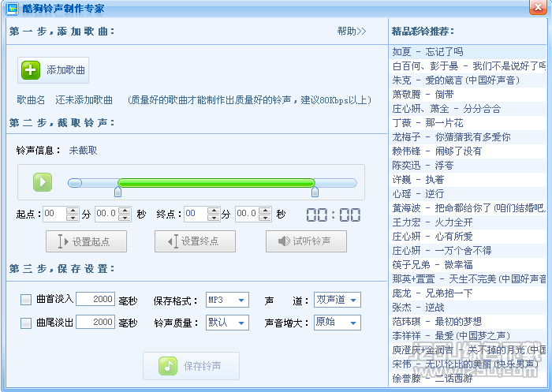Select ringtone 庄心妍、萧全 - 分分合合
Image resolution: width=552 pixels, height=392 pixels.
468,109
